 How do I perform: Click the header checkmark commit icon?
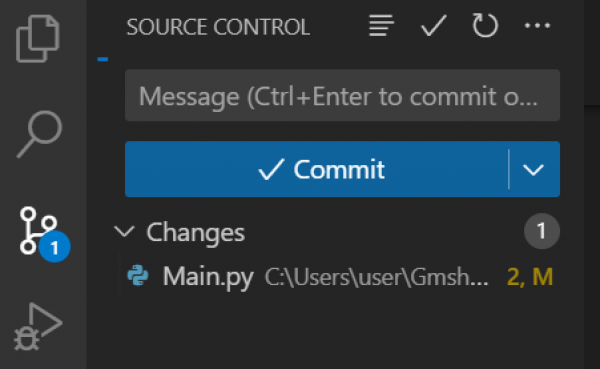pyautogui.click(x=434, y=26)
